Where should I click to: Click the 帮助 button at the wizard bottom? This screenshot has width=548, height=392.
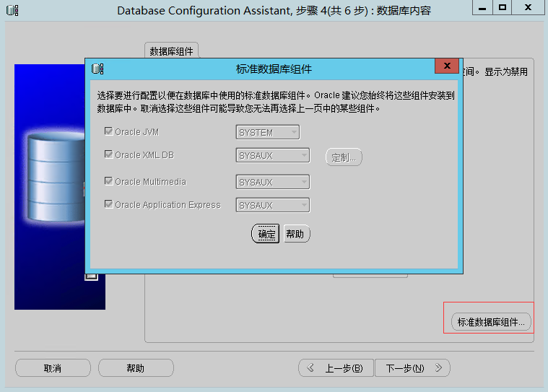tap(136, 368)
